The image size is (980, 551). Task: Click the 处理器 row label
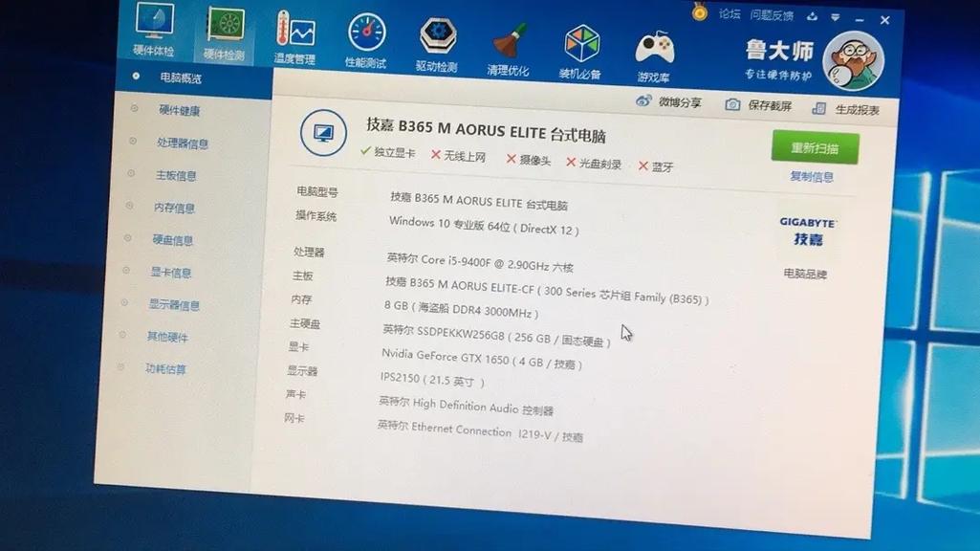pos(309,252)
